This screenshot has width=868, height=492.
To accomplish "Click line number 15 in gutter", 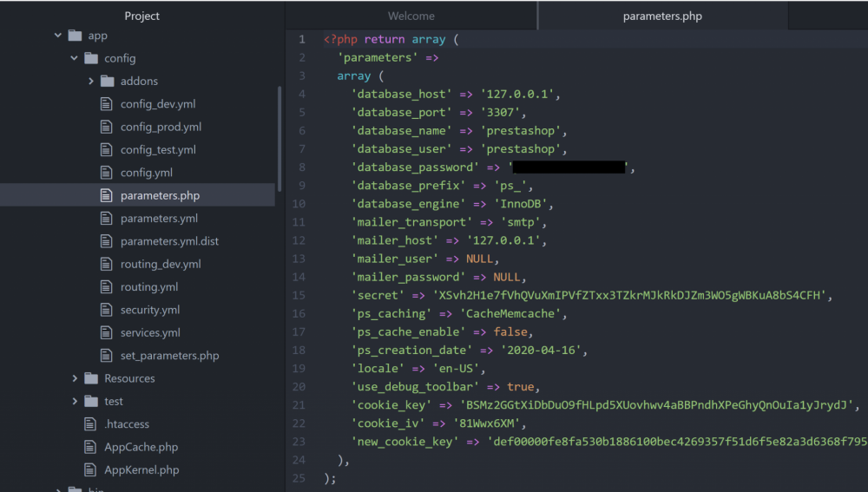I will pyautogui.click(x=299, y=295).
